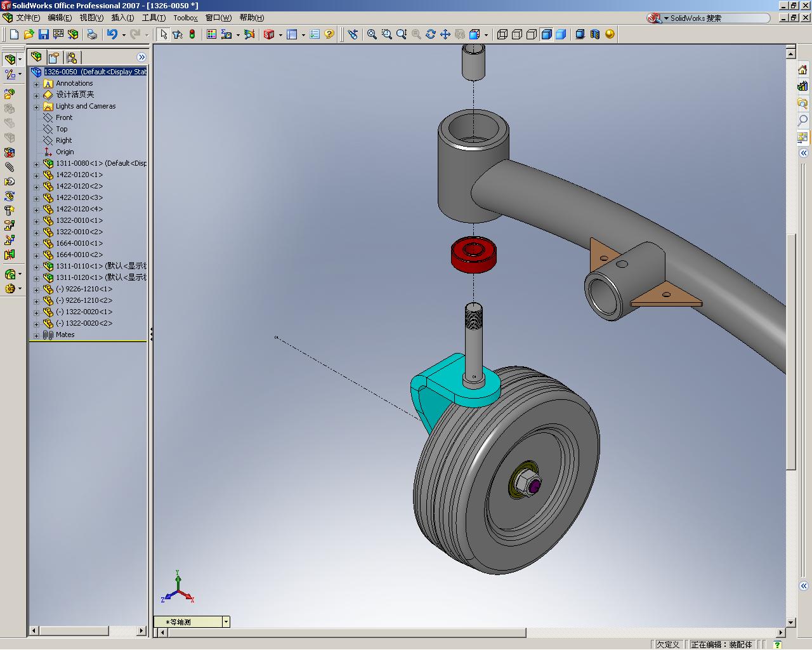Screen dimensions: 812x650
Task: Save the assembly with the floppy disk icon
Action: (43, 34)
